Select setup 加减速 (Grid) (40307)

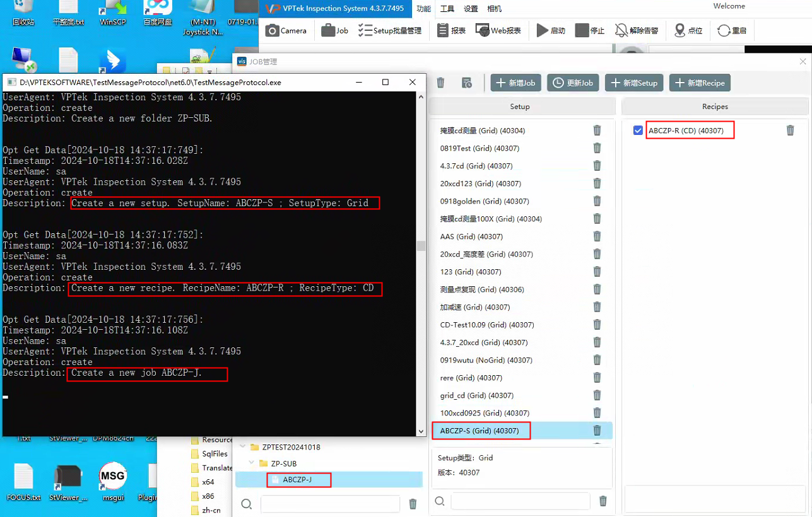coord(475,307)
